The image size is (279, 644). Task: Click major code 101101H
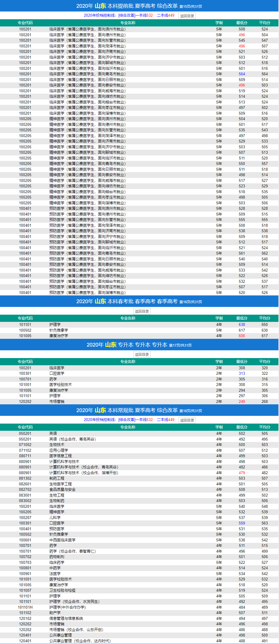pyautogui.click(x=25, y=607)
